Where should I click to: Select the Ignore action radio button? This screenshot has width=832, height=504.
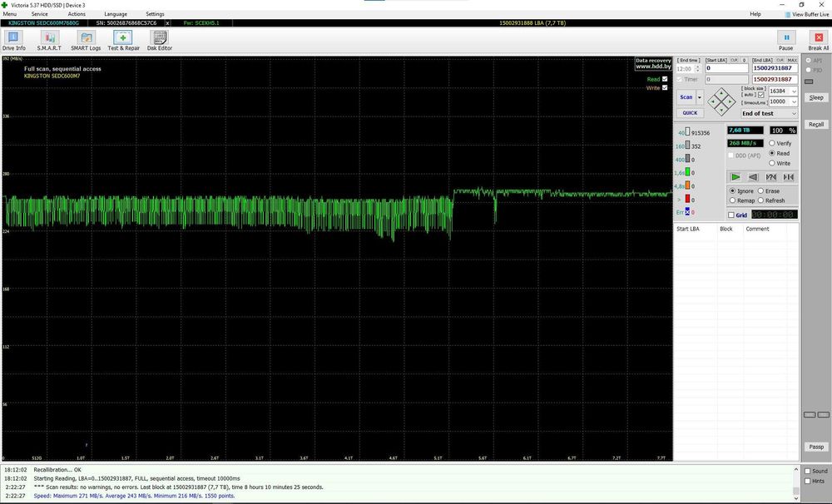click(x=733, y=190)
